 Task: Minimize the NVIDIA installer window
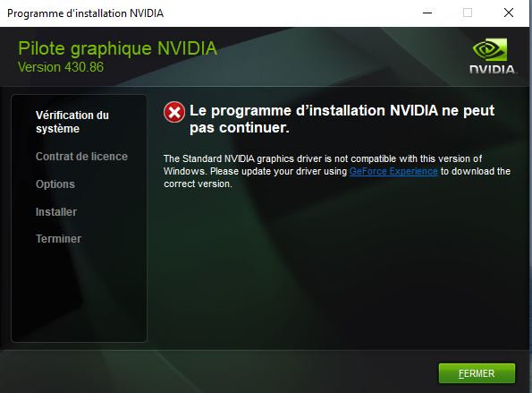point(427,13)
